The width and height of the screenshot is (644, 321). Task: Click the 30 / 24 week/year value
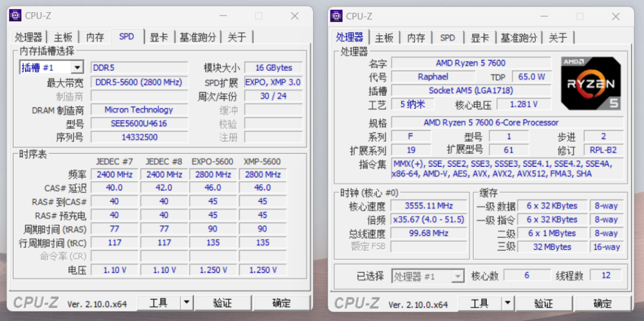click(x=274, y=96)
